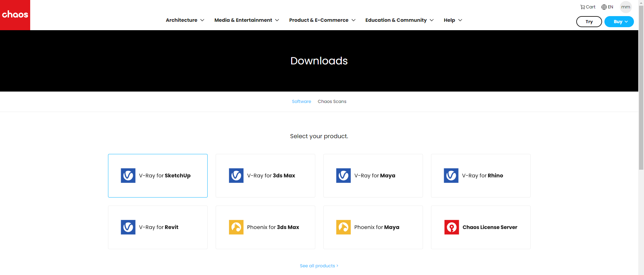Open the shopping cart icon
This screenshot has height=275, width=644.
point(583,7)
